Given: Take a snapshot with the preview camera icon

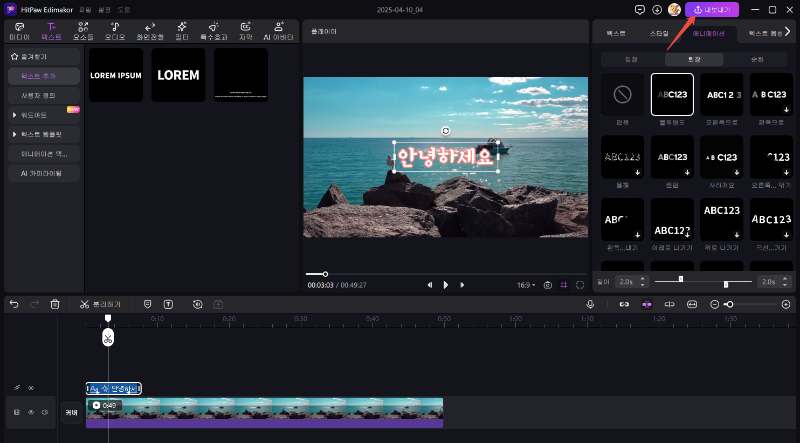Looking at the screenshot, I should (x=548, y=285).
